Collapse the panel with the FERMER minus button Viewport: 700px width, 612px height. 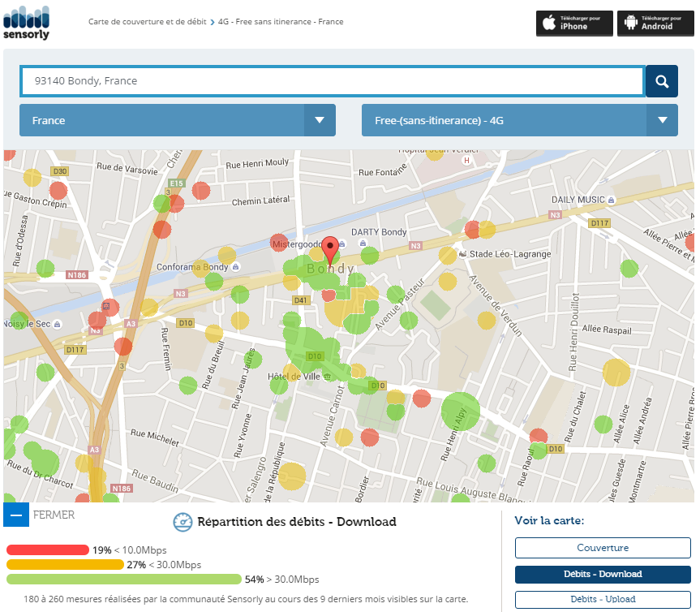(16, 515)
